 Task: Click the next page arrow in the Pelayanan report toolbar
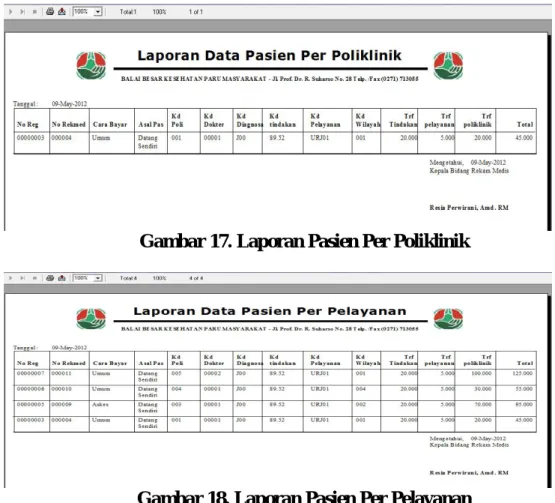[11, 278]
